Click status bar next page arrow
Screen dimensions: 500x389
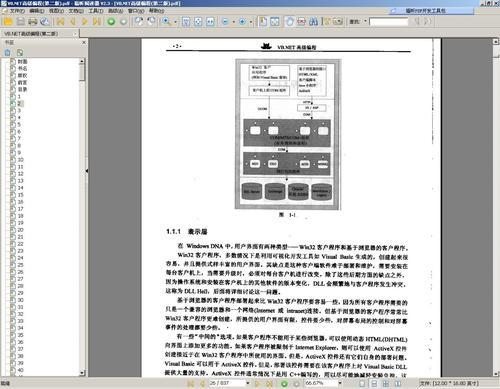pyautogui.click(x=257, y=384)
